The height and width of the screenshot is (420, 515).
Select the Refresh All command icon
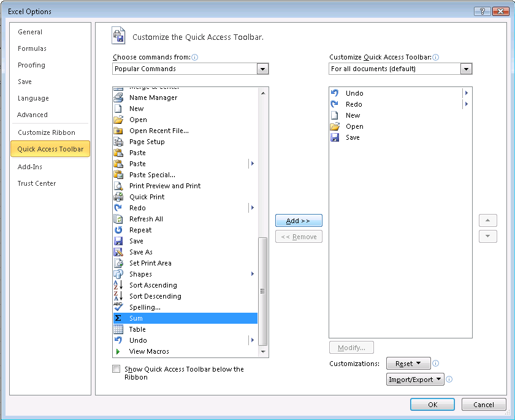tap(118, 219)
